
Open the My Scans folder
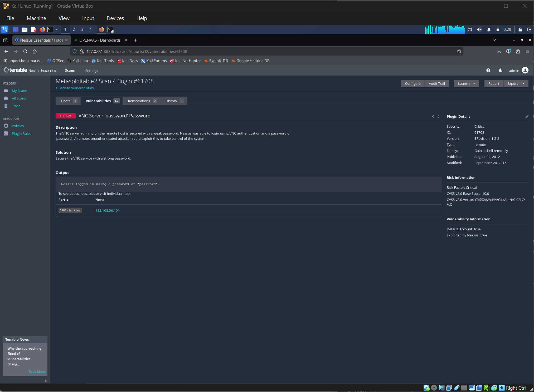(19, 91)
